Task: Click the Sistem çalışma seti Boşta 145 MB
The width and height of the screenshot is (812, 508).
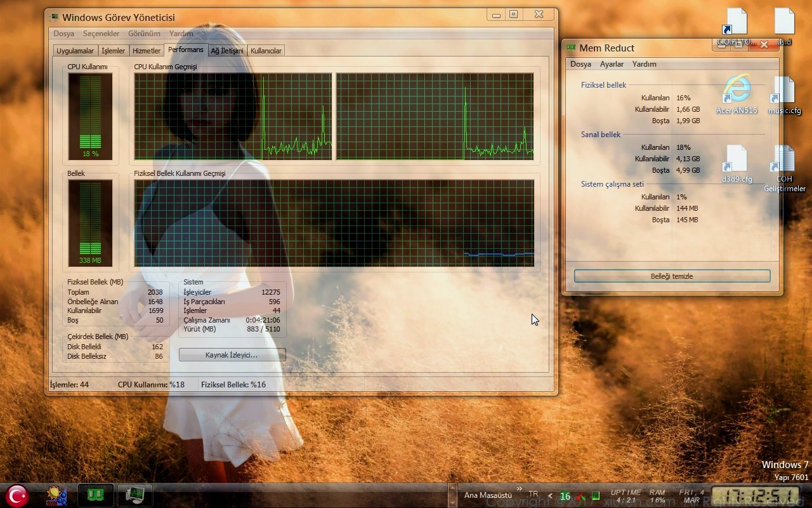Action: point(687,220)
